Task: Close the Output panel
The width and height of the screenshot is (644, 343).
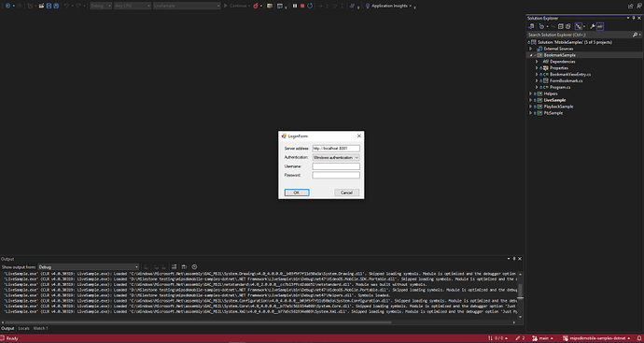Action: [x=520, y=259]
